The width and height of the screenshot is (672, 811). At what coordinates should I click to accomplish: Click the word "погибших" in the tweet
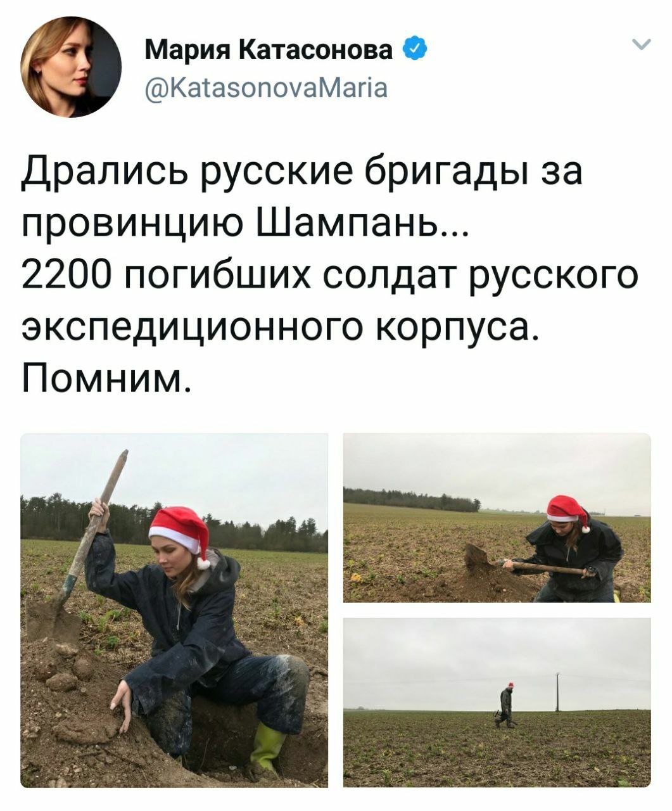tap(213, 277)
